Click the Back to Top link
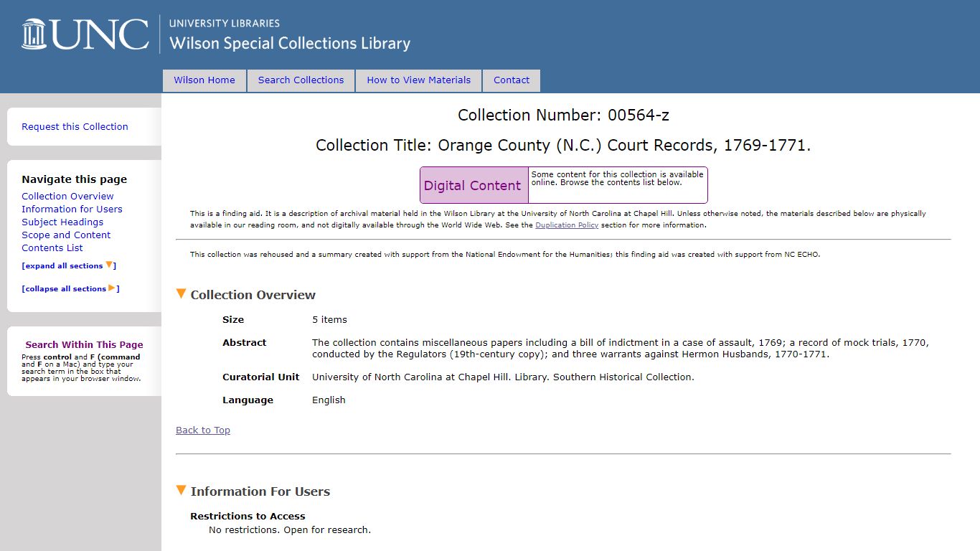The width and height of the screenshot is (980, 551). [x=203, y=430]
